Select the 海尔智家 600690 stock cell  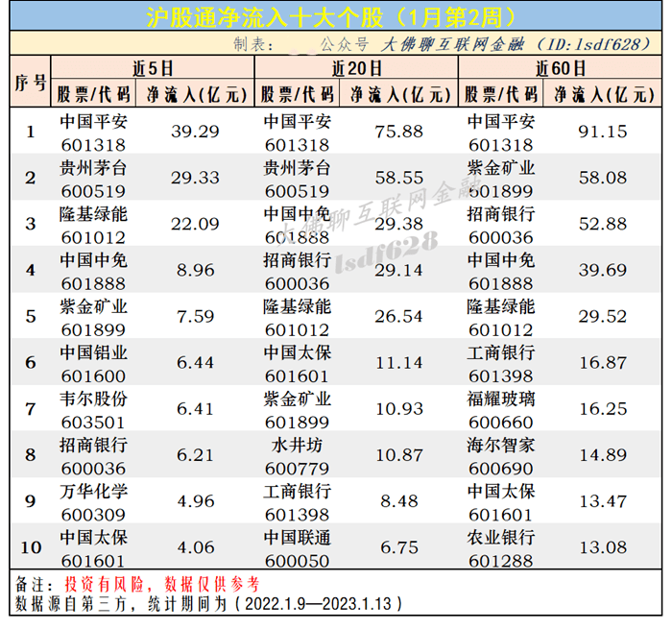pyautogui.click(x=501, y=454)
